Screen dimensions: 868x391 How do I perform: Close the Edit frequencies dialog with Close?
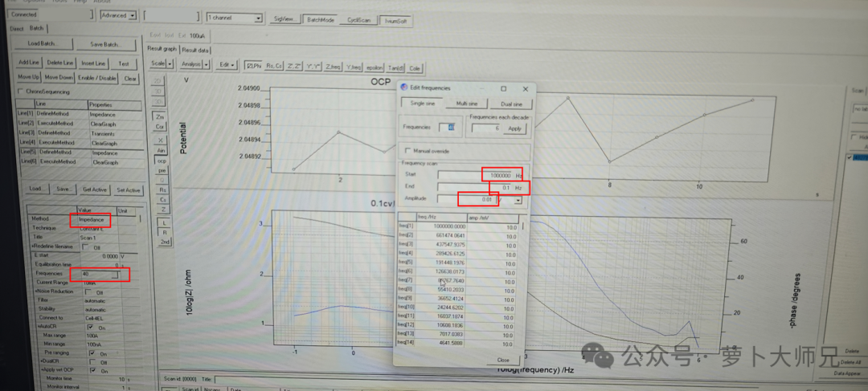[501, 360]
